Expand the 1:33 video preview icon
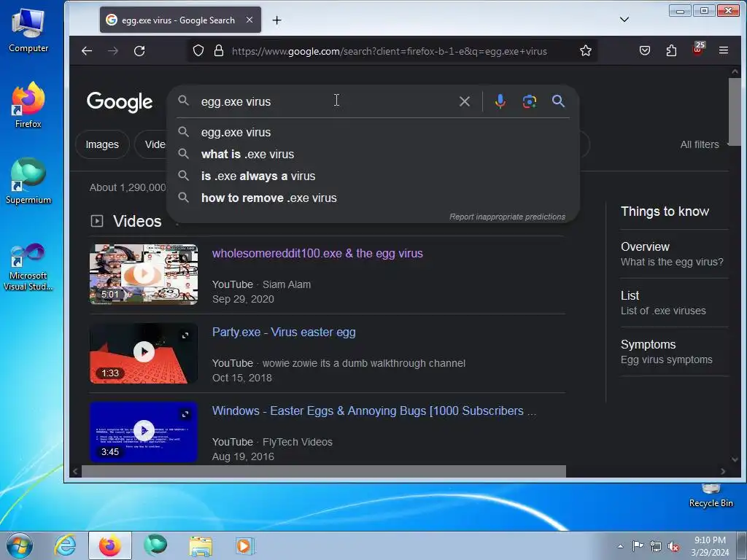This screenshot has width=747, height=560. (x=185, y=335)
